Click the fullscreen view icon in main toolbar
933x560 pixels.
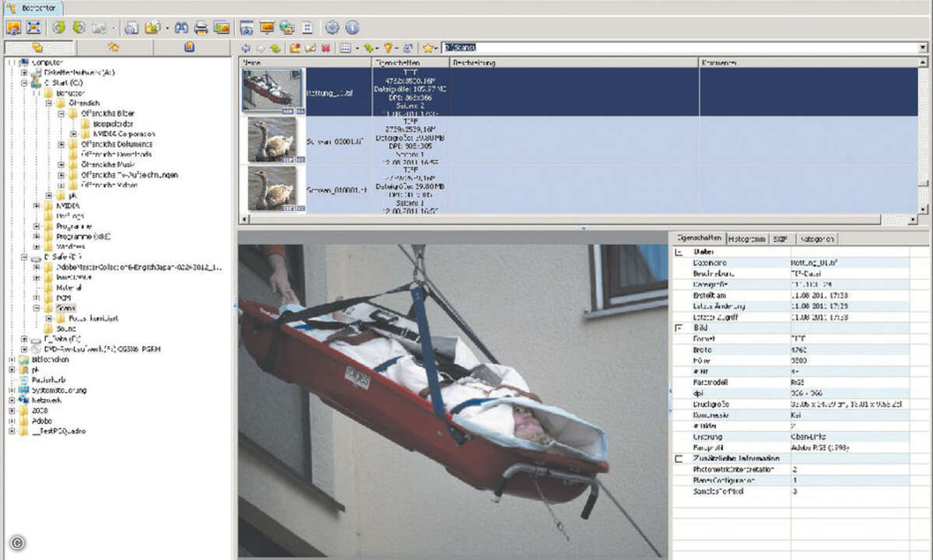[x=33, y=28]
